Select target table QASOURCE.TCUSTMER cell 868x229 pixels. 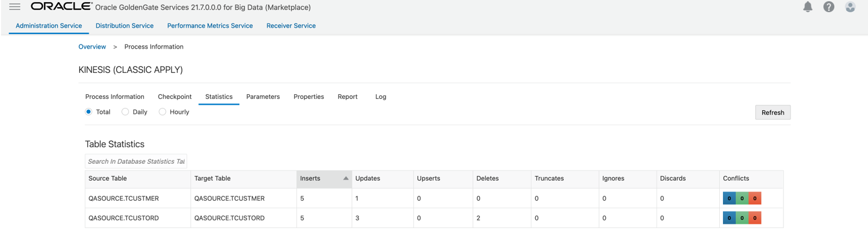click(x=243, y=199)
